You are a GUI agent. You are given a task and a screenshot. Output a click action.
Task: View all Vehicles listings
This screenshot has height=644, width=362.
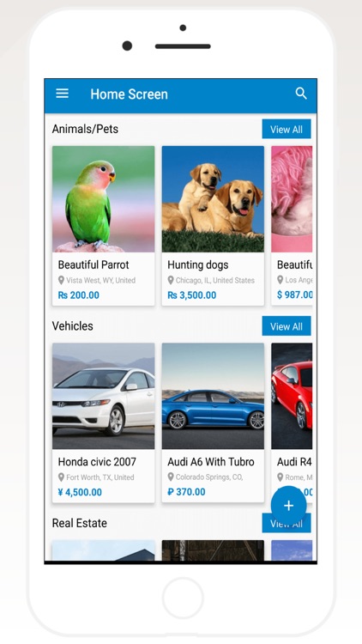[x=287, y=326]
